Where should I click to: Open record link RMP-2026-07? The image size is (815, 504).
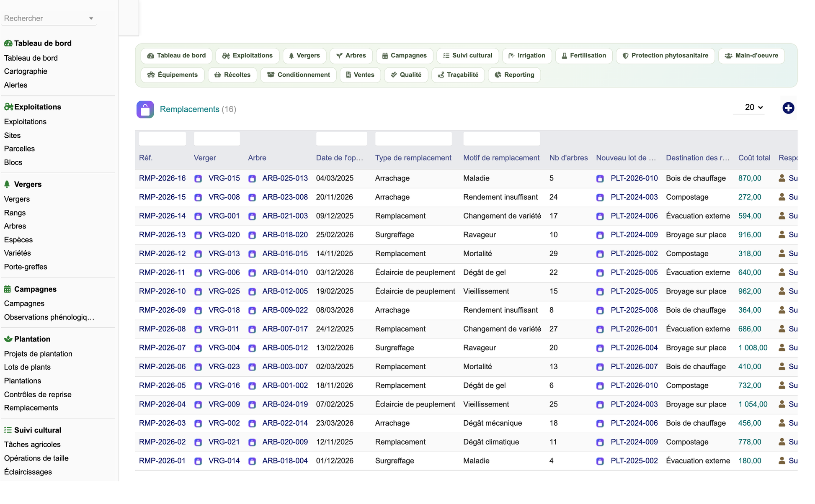click(162, 348)
